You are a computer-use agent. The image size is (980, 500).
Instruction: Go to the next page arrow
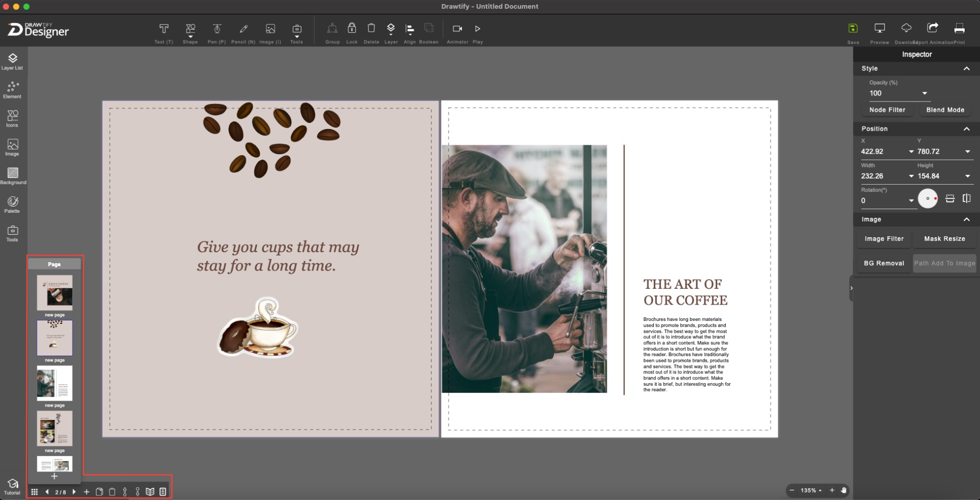pyautogui.click(x=74, y=492)
